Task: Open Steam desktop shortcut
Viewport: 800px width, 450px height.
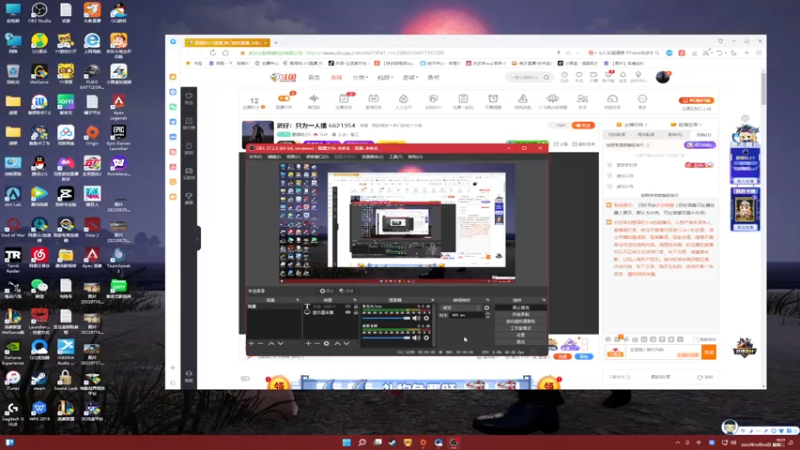Action: pyautogui.click(x=39, y=381)
